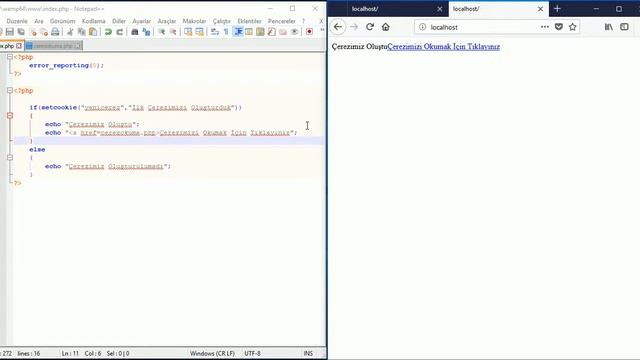This screenshot has height=360, width=640.
Task: Collapse the first <?php fold block
Action: pyautogui.click(x=10, y=57)
